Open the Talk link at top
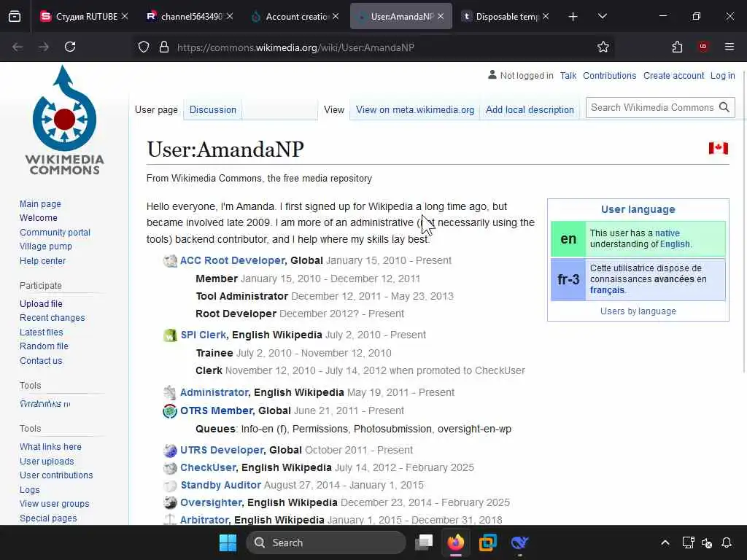 568,76
